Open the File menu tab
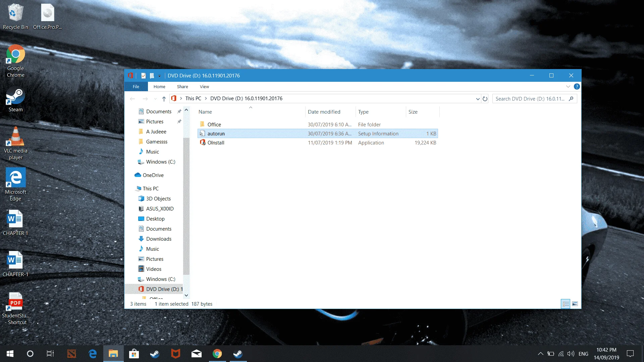644x362 pixels. pyautogui.click(x=136, y=86)
